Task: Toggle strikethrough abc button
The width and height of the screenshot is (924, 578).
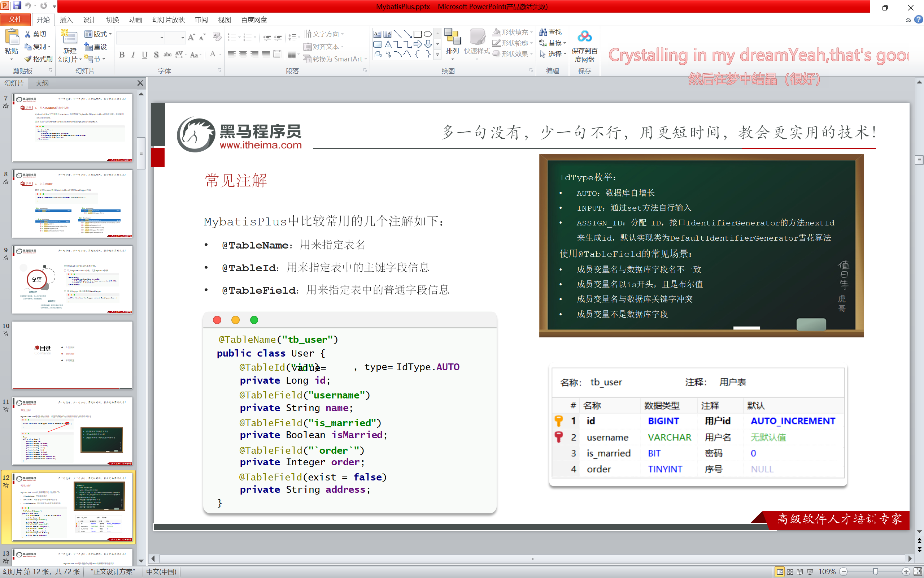Action: (167, 55)
